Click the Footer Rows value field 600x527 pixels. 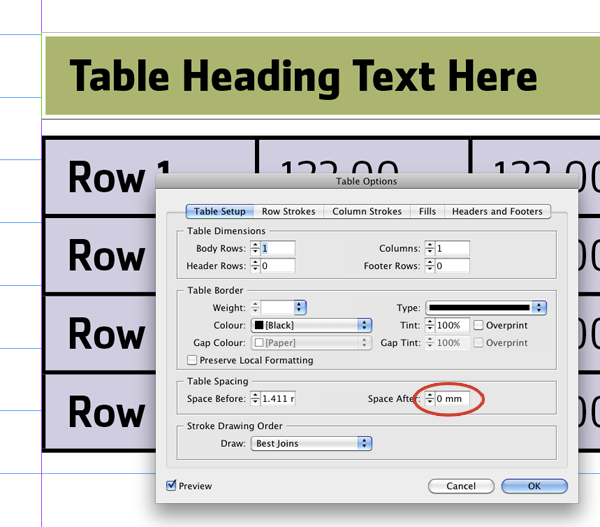452,266
